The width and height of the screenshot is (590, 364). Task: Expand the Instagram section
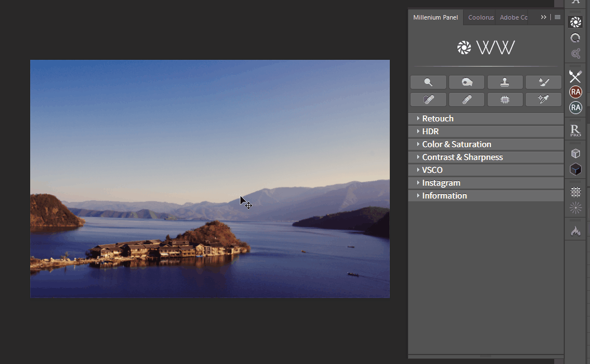(486, 183)
